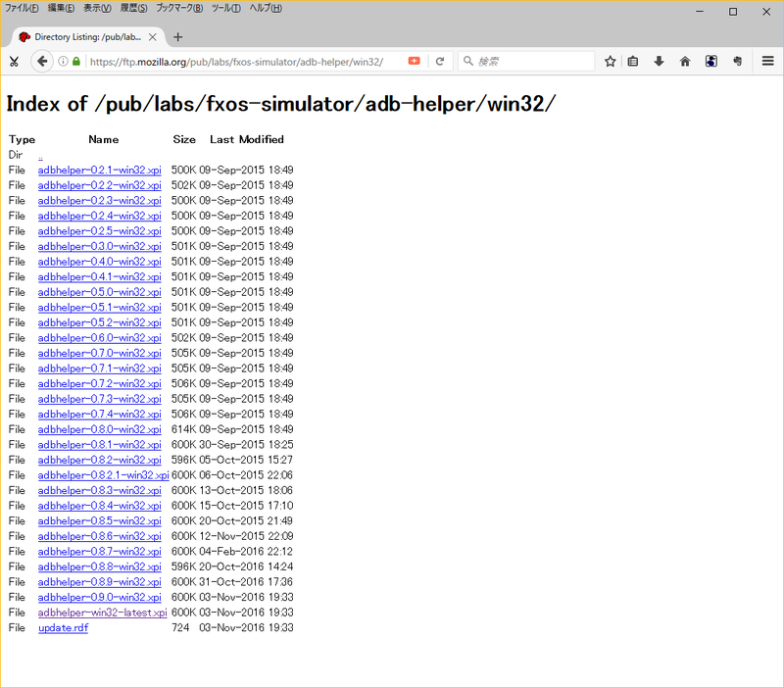The width and height of the screenshot is (784, 688).
Task: Open the ファイル(F) menu
Action: (x=22, y=8)
